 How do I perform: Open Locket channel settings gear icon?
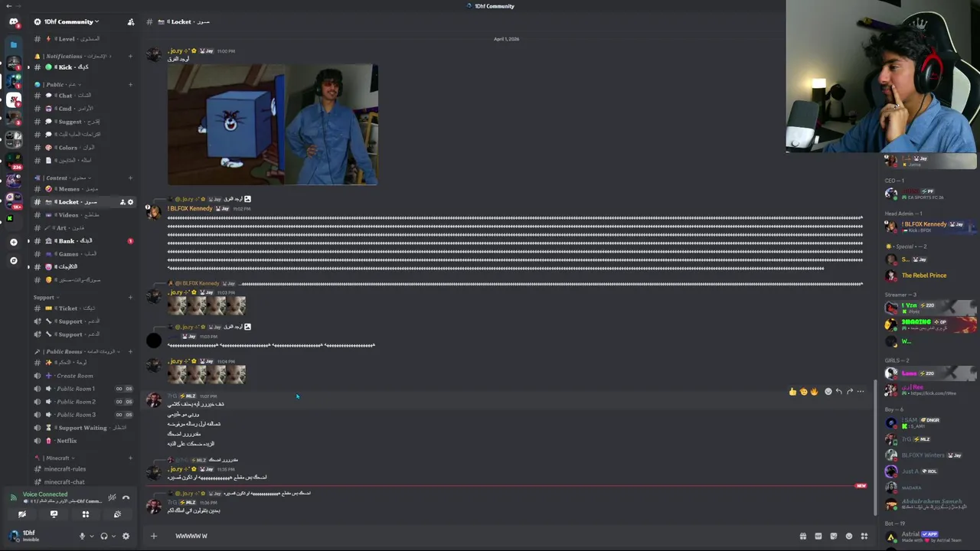(130, 202)
